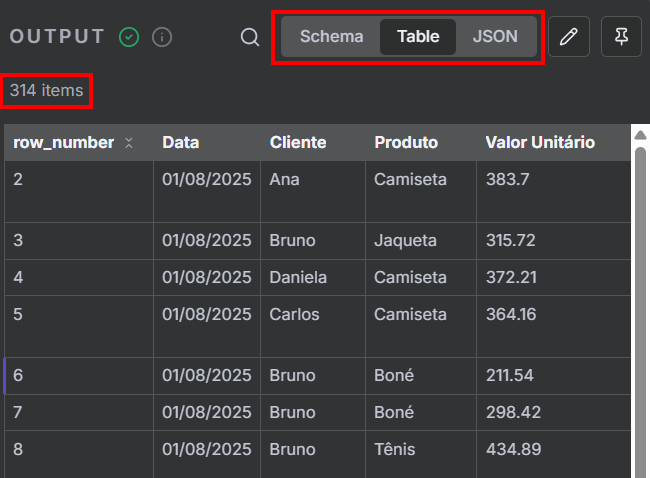Click the scrollbar up arrow
650x478 pixels.
click(x=640, y=135)
